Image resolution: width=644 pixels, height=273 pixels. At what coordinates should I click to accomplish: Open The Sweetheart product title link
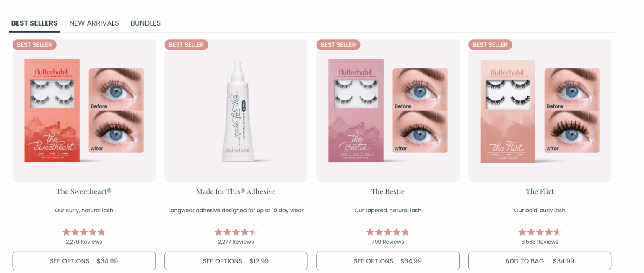[x=84, y=191]
